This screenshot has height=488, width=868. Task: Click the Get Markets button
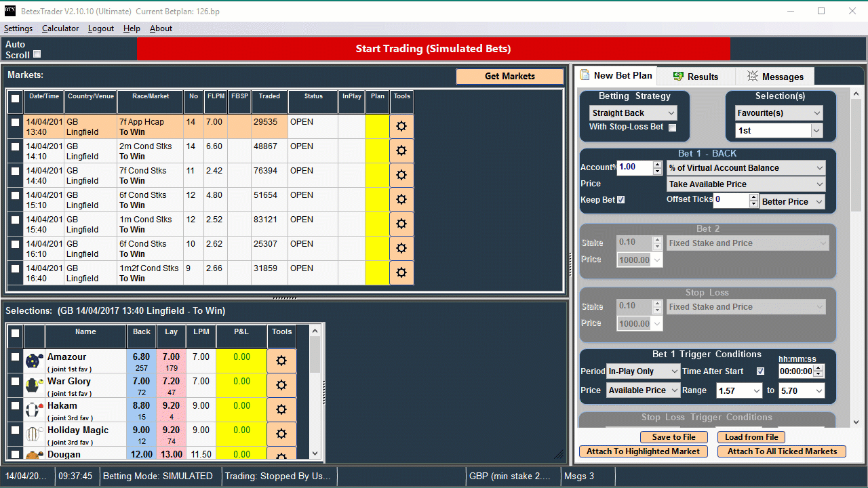(x=509, y=77)
